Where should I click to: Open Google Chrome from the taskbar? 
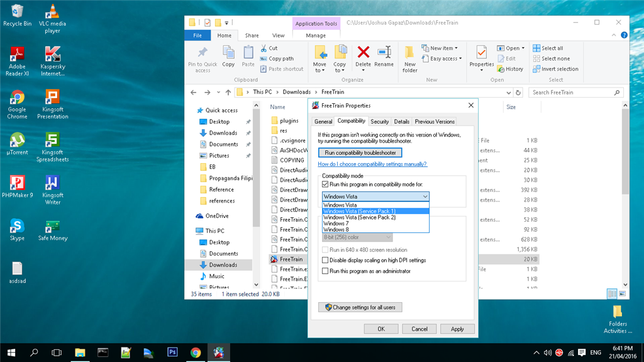pyautogui.click(x=196, y=352)
